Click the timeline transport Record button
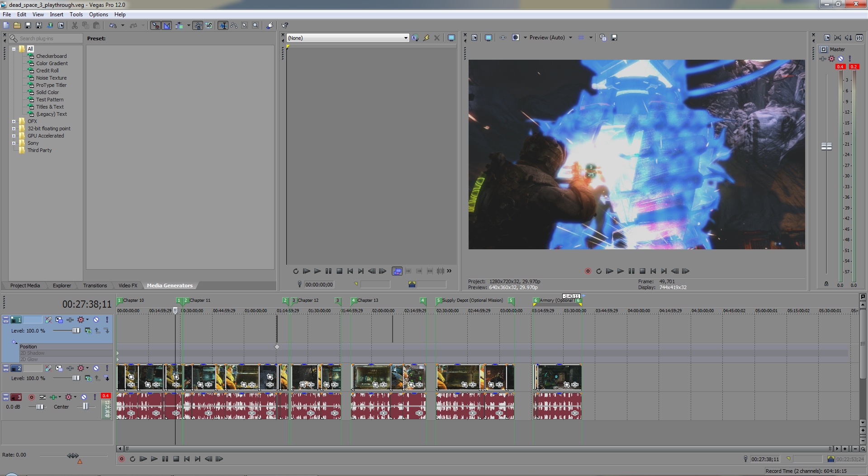 pyautogui.click(x=121, y=459)
